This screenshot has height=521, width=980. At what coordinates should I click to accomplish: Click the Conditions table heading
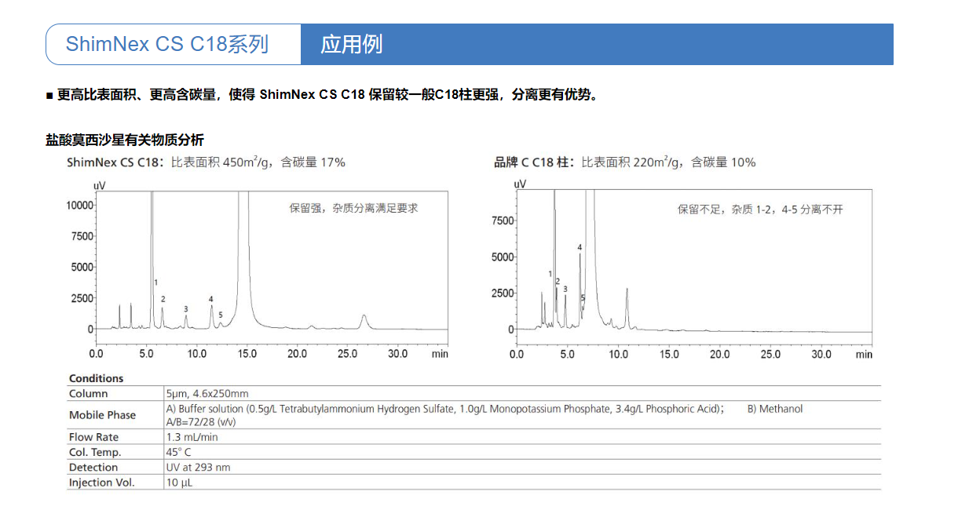pos(96,378)
